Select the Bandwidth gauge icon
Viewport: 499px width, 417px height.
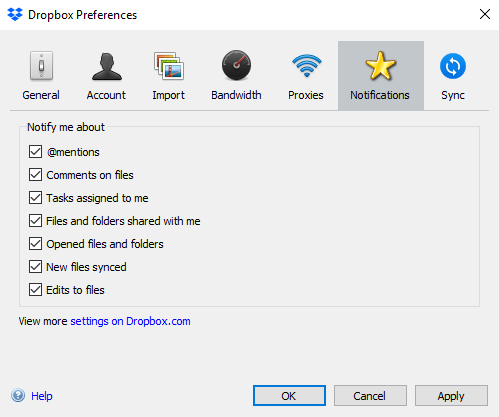236,65
